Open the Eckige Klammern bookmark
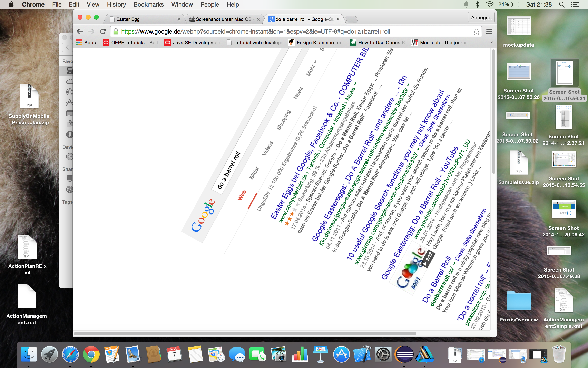The height and width of the screenshot is (368, 588). (316, 43)
